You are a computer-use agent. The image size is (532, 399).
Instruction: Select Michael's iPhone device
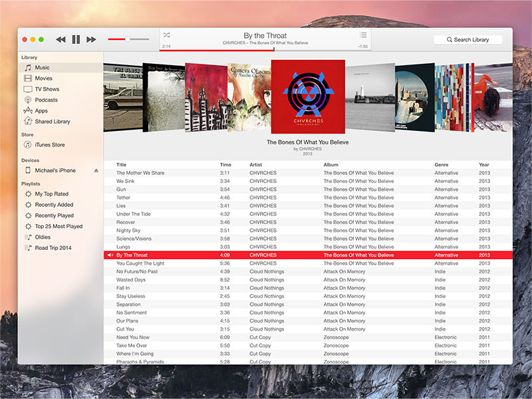(55, 170)
